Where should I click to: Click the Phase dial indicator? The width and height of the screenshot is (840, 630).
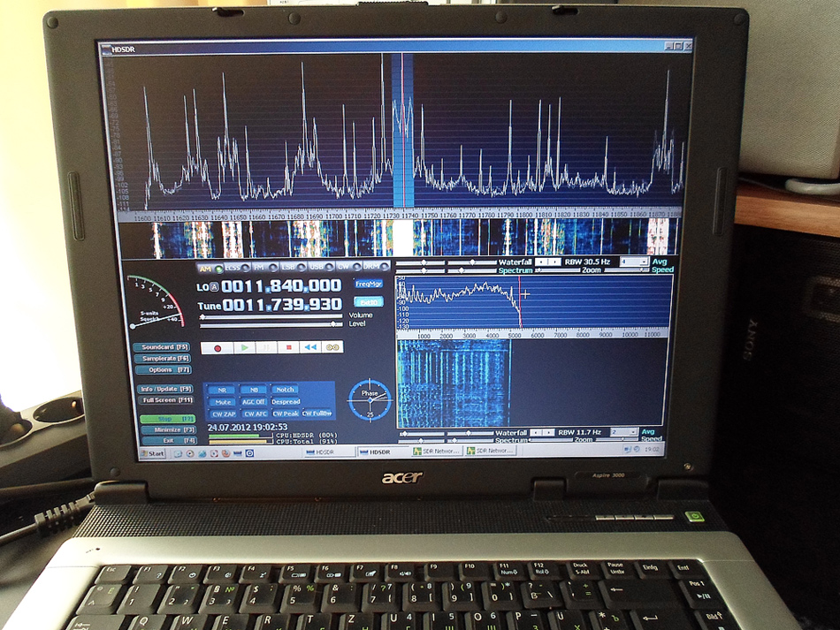click(x=367, y=400)
